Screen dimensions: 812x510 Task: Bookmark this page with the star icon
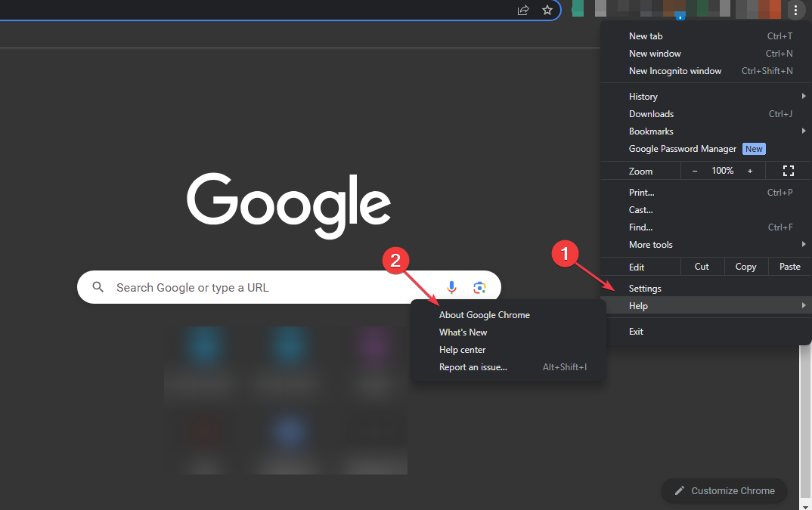[547, 10]
